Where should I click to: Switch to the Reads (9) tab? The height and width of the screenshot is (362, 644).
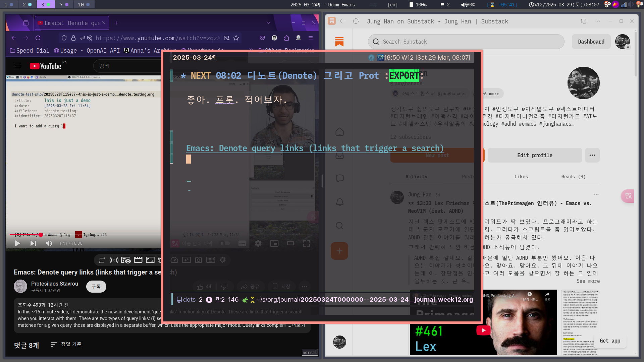(x=573, y=177)
